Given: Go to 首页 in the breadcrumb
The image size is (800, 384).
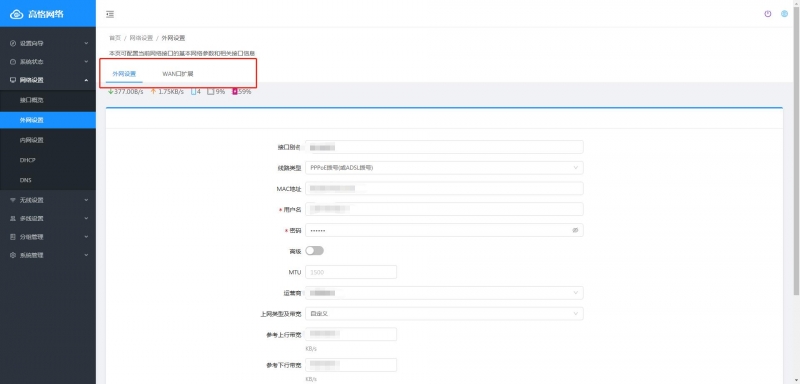Looking at the screenshot, I should 115,38.
